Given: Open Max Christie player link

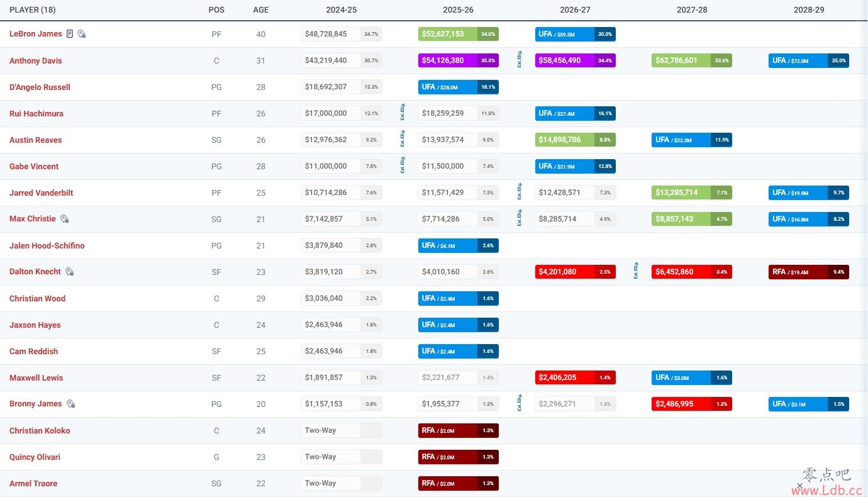Looking at the screenshot, I should click(33, 219).
